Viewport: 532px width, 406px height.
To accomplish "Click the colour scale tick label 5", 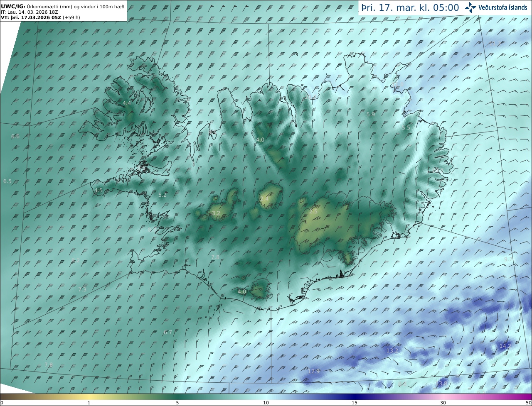I will click(x=177, y=403).
